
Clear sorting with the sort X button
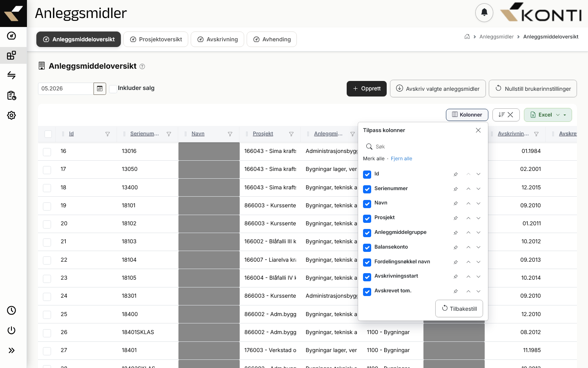(506, 115)
